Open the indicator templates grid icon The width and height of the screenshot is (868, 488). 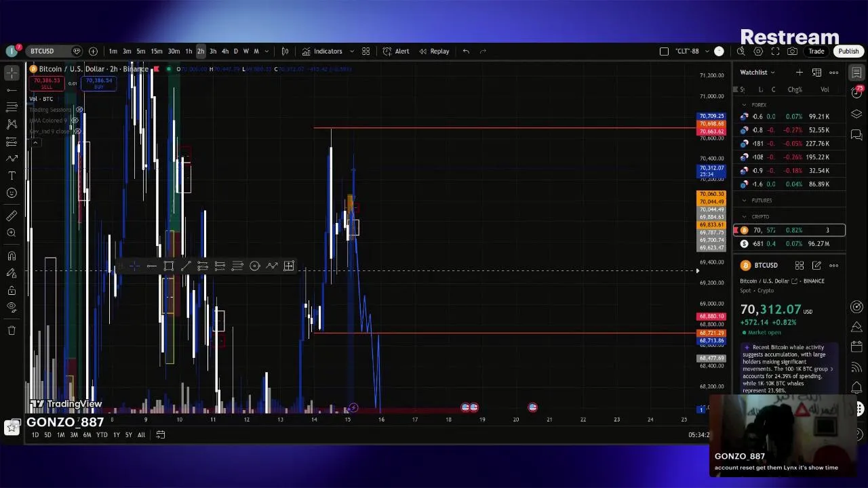[366, 51]
